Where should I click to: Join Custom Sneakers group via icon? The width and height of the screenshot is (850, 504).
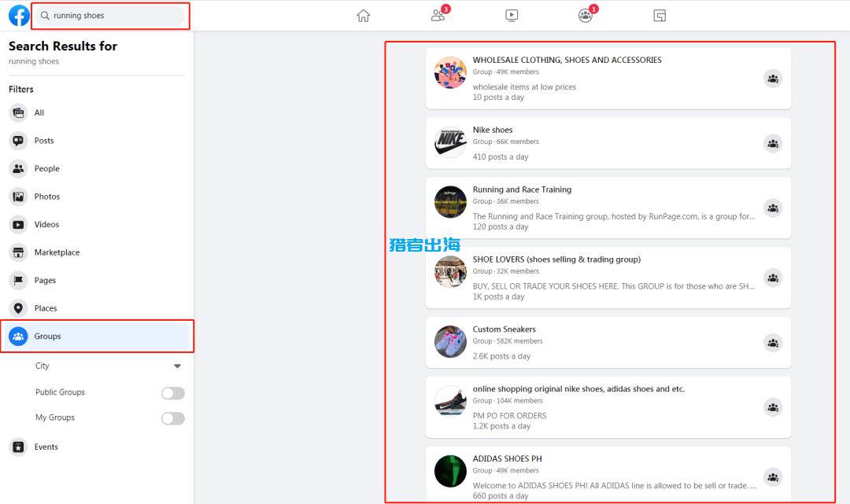[773, 343]
